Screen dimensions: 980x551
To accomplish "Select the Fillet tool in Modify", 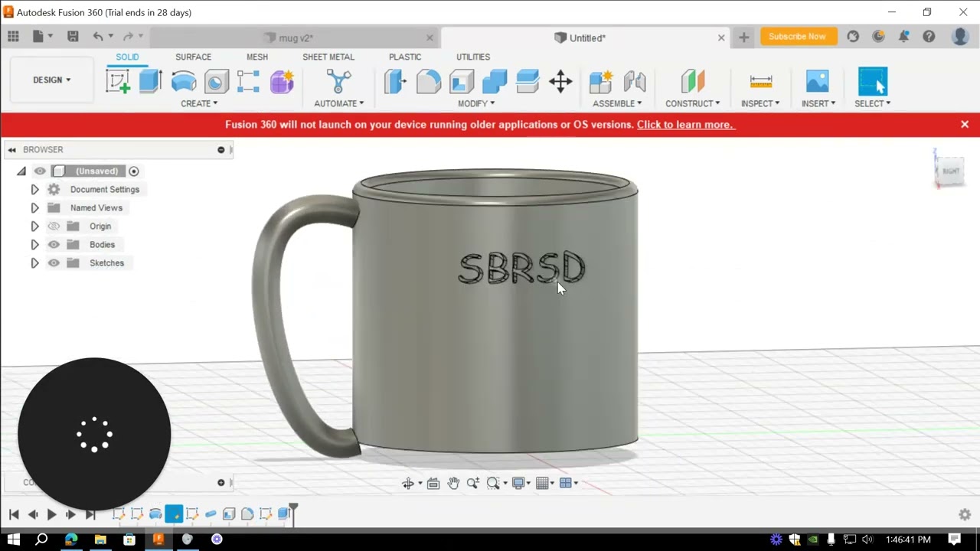I will click(429, 81).
